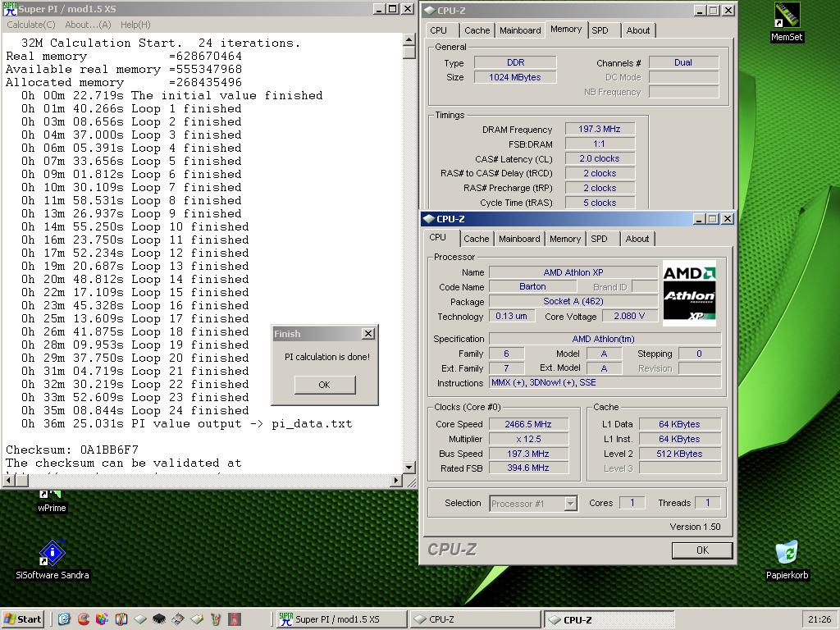Click the AMD Athlon XP logo image
840x630 pixels.
(x=689, y=293)
